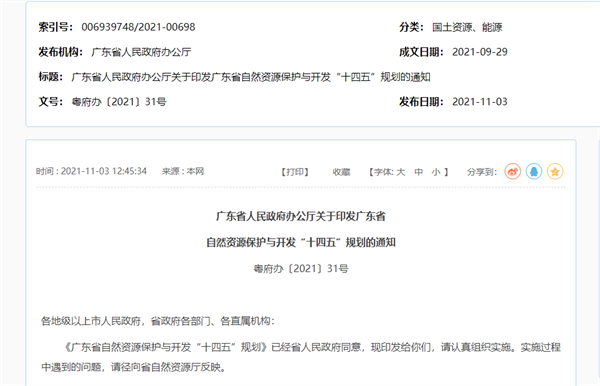Click the article heading first line

[301, 217]
